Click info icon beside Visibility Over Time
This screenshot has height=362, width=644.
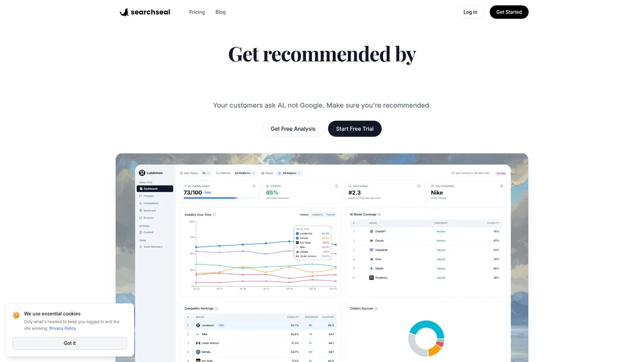coord(214,215)
